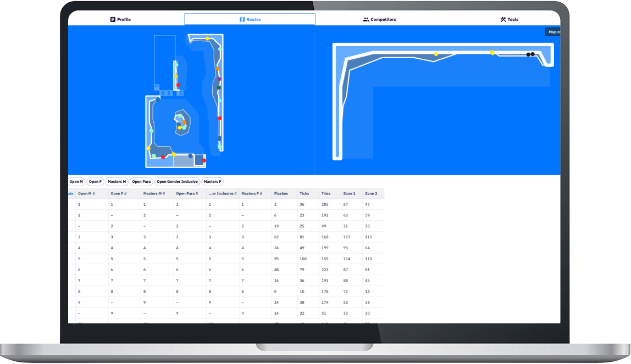Click the Zone 2 value 47
The height and width of the screenshot is (364, 631).
(367, 204)
